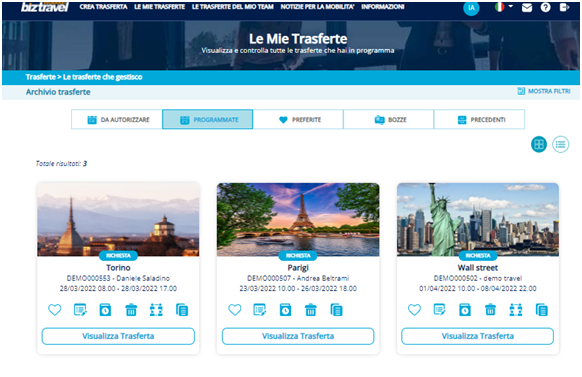Favorite the Parigi trip with heart icon
The width and height of the screenshot is (582, 377).
[x=235, y=309]
